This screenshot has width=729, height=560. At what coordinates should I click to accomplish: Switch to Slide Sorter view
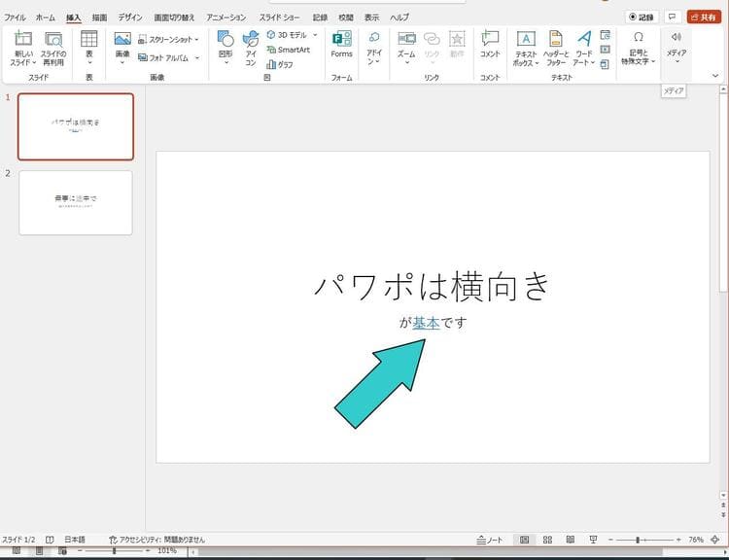pyautogui.click(x=547, y=540)
